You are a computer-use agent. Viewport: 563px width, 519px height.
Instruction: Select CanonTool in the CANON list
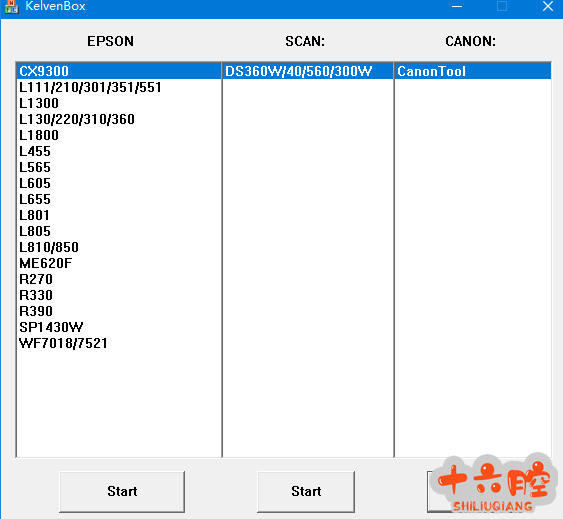click(473, 71)
